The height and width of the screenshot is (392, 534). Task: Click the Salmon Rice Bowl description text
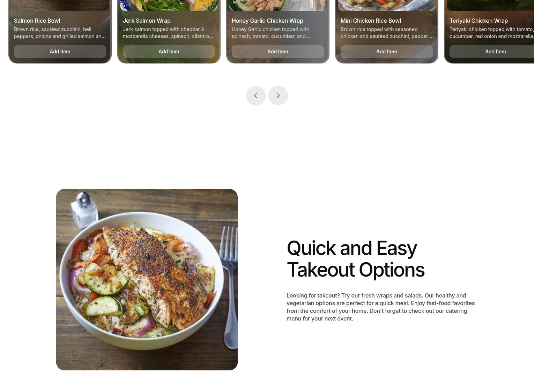(60, 33)
